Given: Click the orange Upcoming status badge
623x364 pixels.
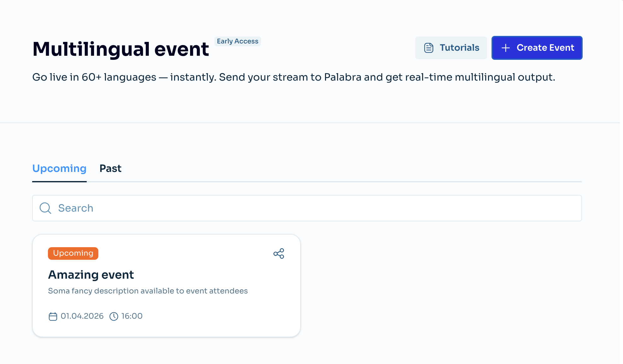Looking at the screenshot, I should (73, 253).
